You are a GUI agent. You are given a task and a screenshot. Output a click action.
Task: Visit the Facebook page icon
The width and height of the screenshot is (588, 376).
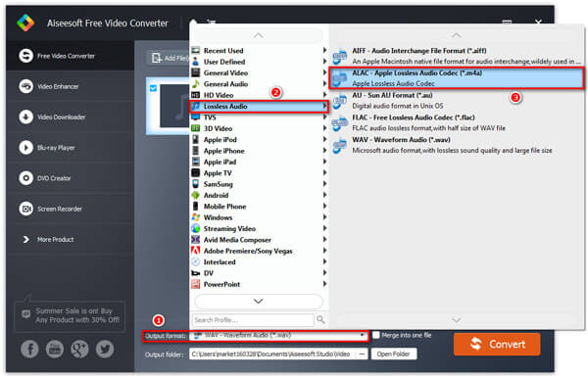[29, 349]
